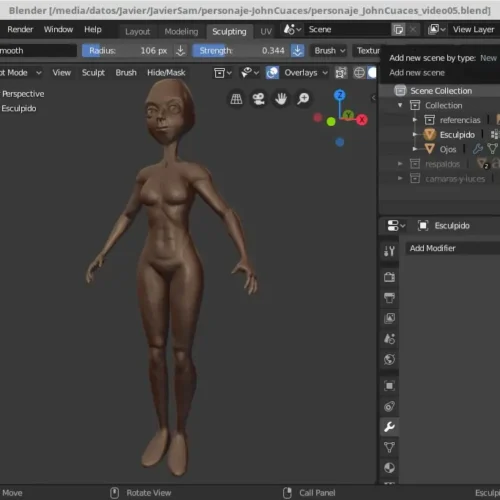Open the Overlays dropdown
This screenshot has height=500, width=500.
click(x=306, y=73)
